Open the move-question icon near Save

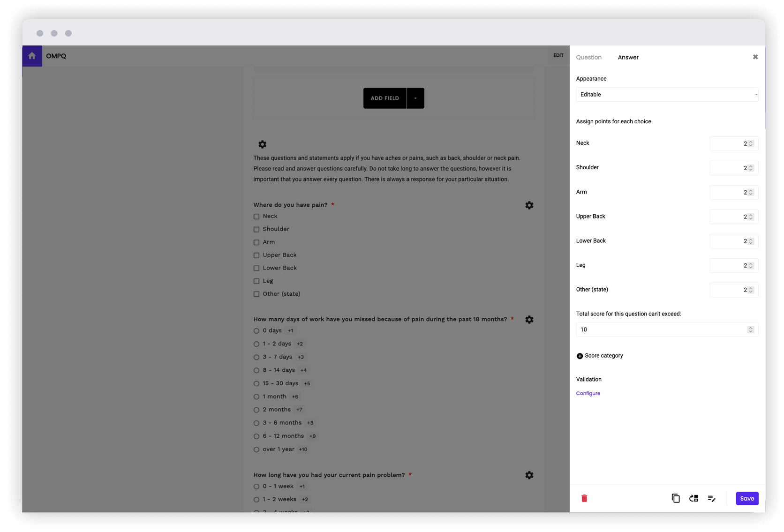[694, 498]
